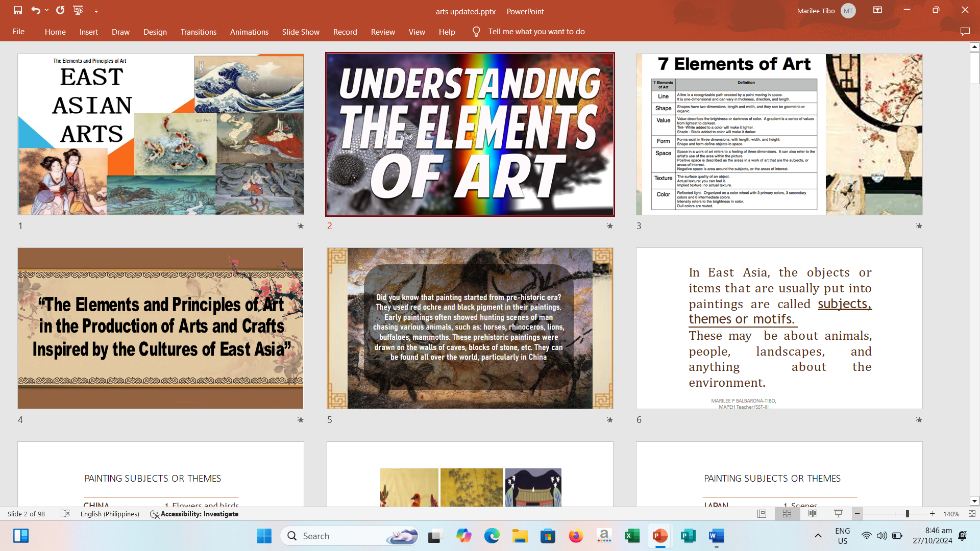Click the volume speaker tray icon
The image size is (980, 551).
[x=881, y=536]
